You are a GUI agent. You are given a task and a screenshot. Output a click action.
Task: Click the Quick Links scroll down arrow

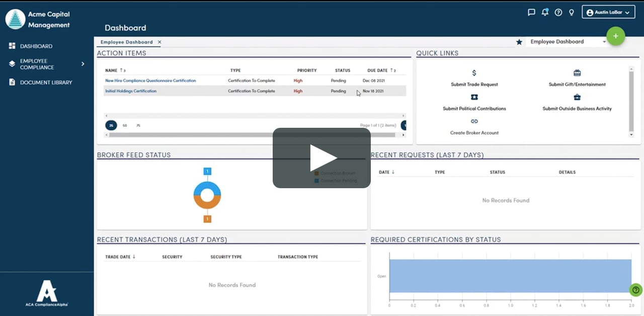pos(631,135)
